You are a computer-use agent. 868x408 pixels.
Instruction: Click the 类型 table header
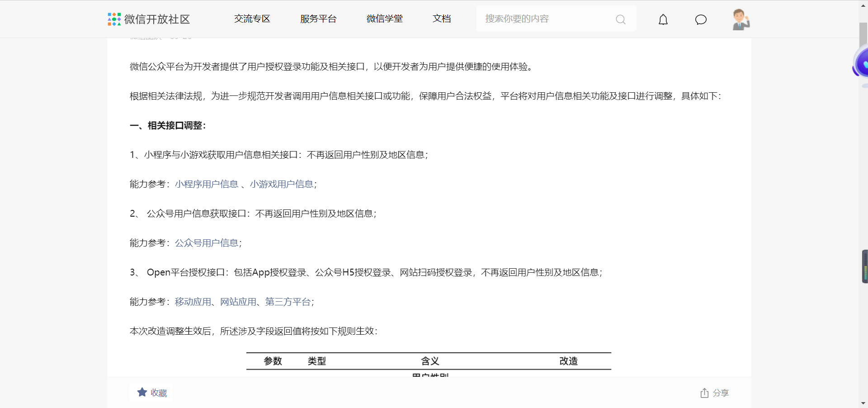[317, 361]
